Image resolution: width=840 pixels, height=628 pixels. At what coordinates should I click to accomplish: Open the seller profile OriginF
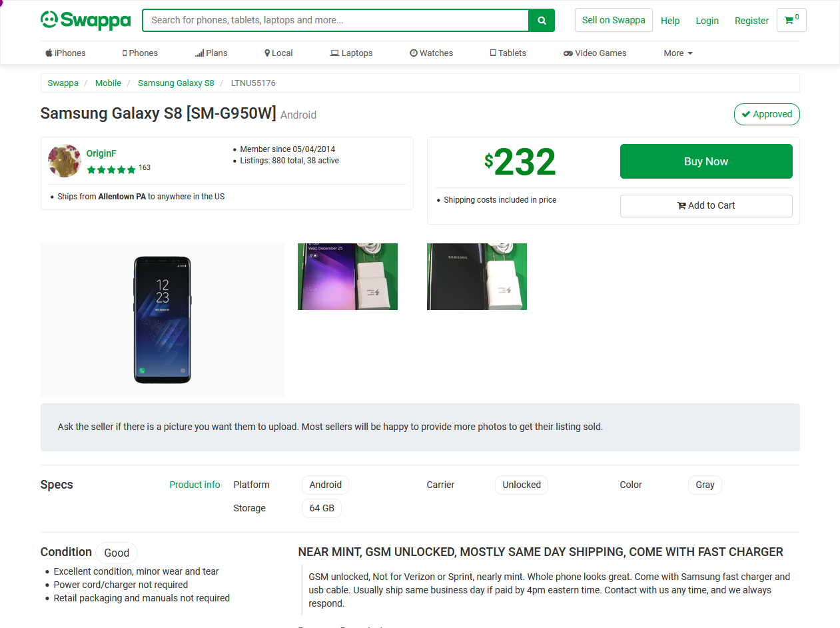101,153
